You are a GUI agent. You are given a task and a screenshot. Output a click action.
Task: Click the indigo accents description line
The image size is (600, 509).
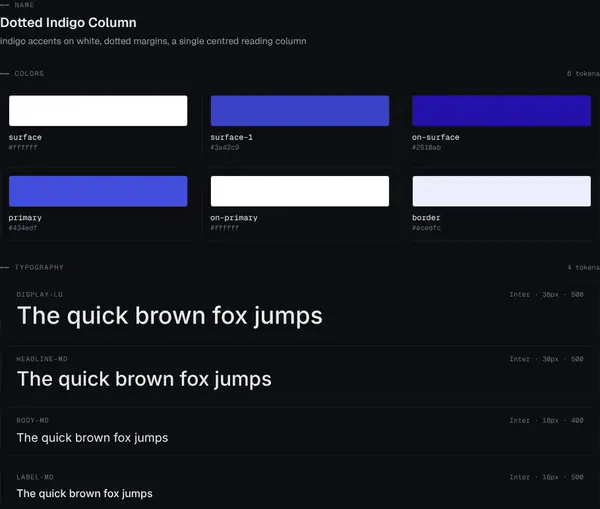coord(153,41)
